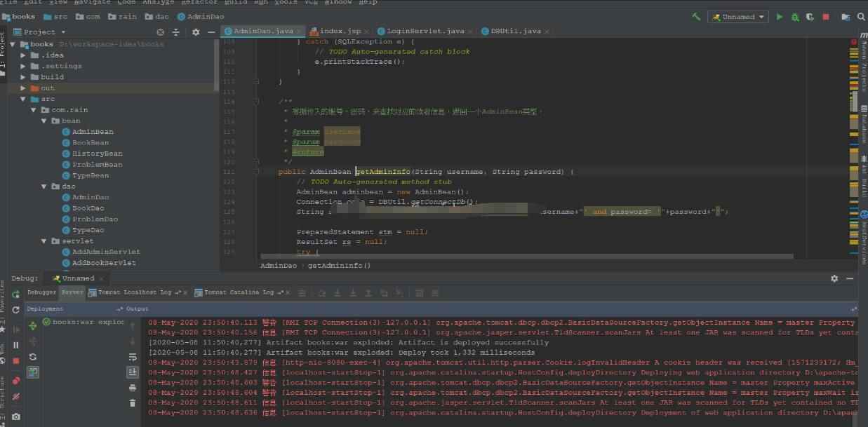Click the src breadcrumb in the navigation bar
Screen dimensions: 868x427
[x=55, y=16]
